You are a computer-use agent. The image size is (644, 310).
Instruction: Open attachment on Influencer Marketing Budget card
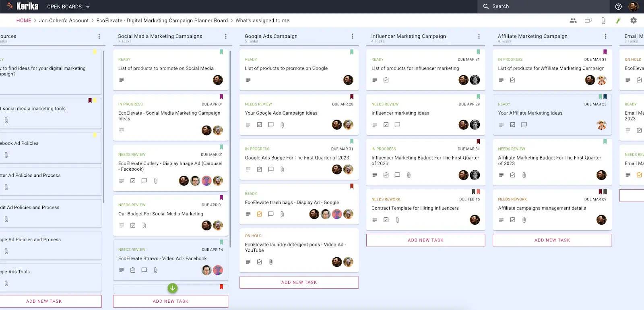(x=409, y=175)
